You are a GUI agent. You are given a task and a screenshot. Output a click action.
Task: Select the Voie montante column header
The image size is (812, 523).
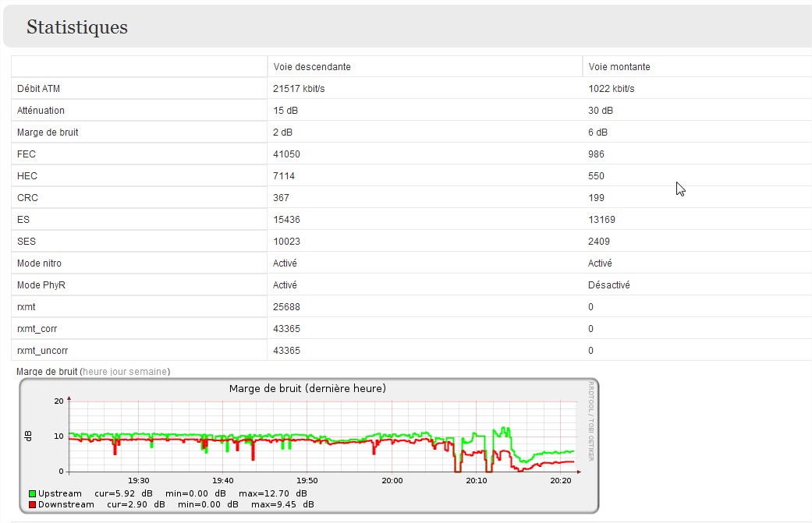click(619, 66)
